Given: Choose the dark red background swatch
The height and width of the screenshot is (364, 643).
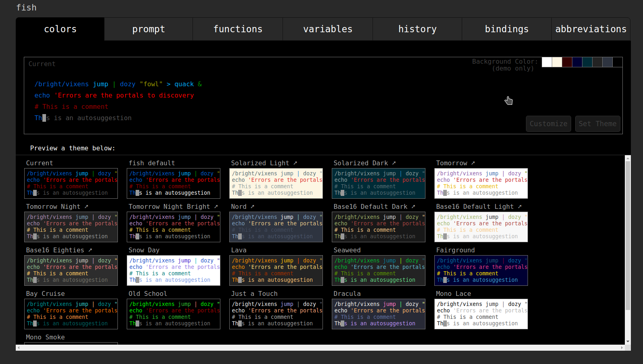Looking at the screenshot, I should tap(567, 62).
